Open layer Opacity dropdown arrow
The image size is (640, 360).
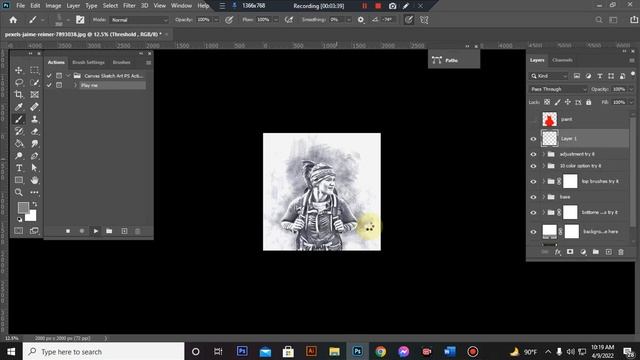tap(631, 89)
